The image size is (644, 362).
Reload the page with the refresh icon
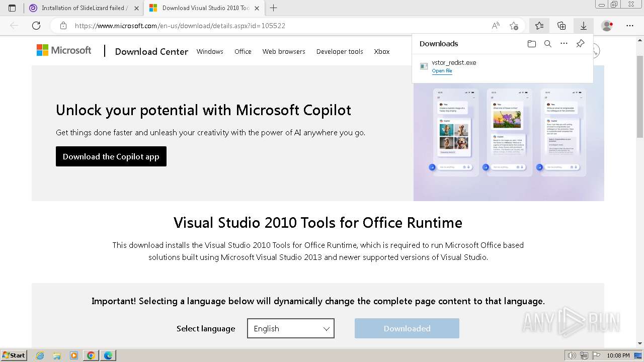pyautogui.click(x=36, y=26)
